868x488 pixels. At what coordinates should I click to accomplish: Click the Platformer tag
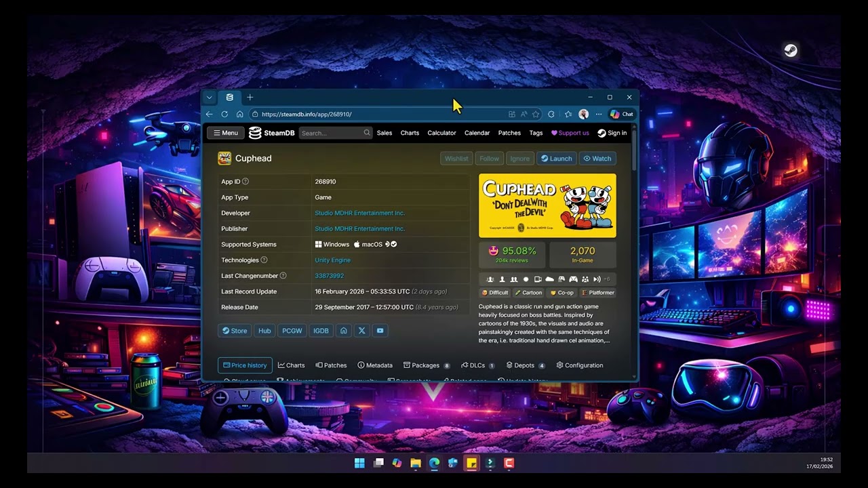597,293
